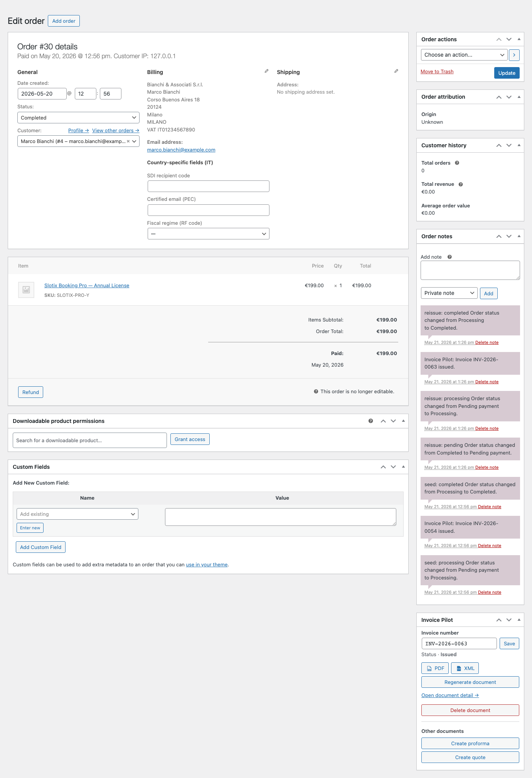532x778 pixels.
Task: Move Custom Fields panel down
Action: pyautogui.click(x=393, y=467)
